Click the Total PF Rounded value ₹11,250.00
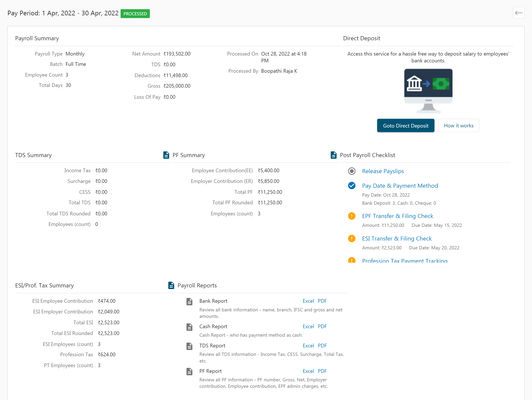 tap(270, 203)
